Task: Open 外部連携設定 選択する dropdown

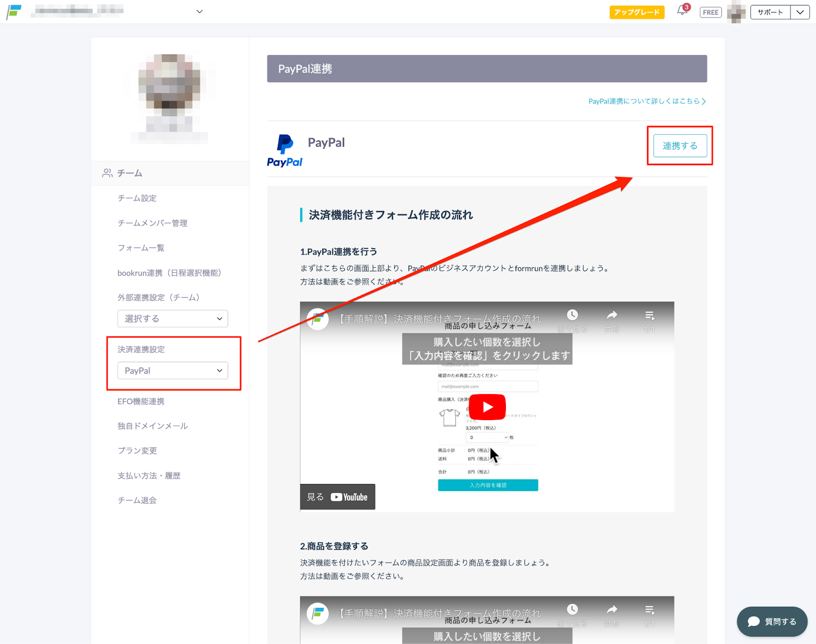Action: click(172, 319)
